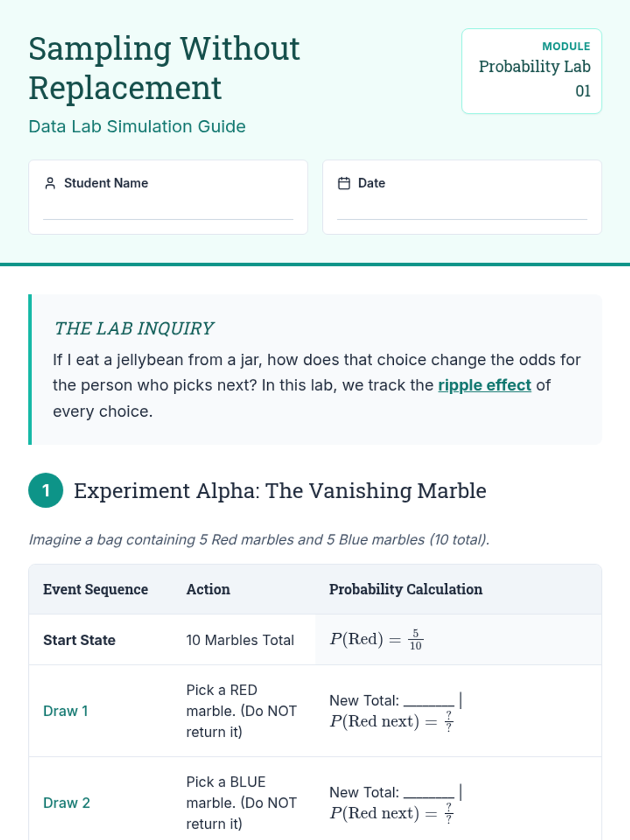This screenshot has width=630, height=840.
Task: Click the numbered 1 circle badge
Action: click(x=46, y=490)
